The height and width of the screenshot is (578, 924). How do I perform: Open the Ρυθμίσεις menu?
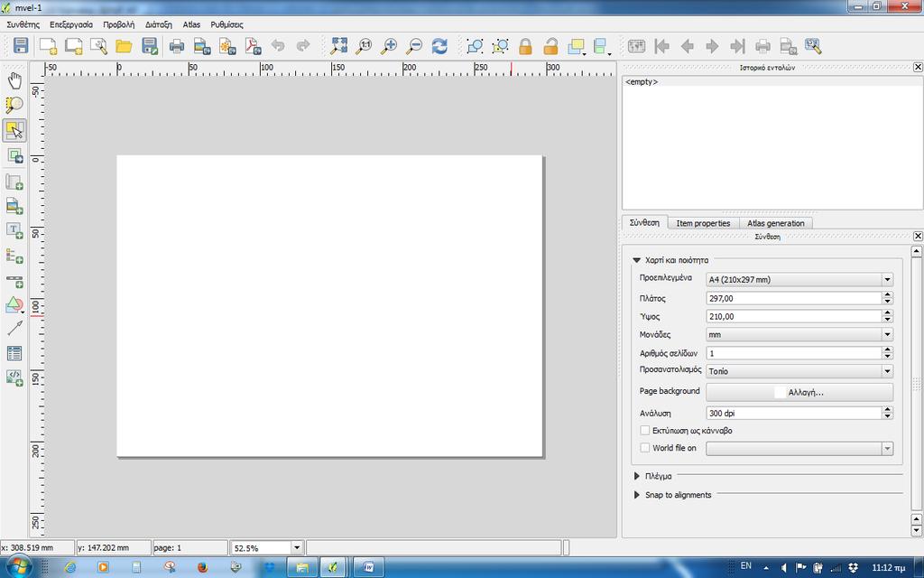(x=226, y=24)
